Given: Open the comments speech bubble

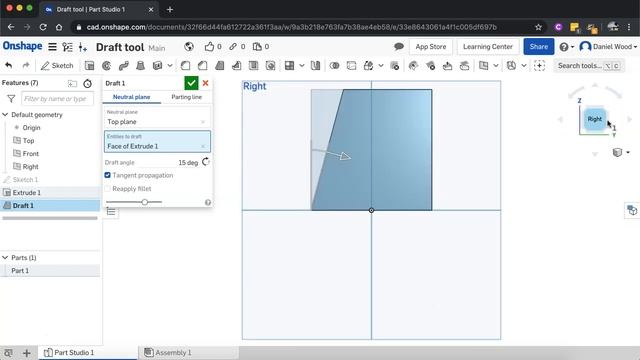Looking at the screenshot, I should [399, 47].
